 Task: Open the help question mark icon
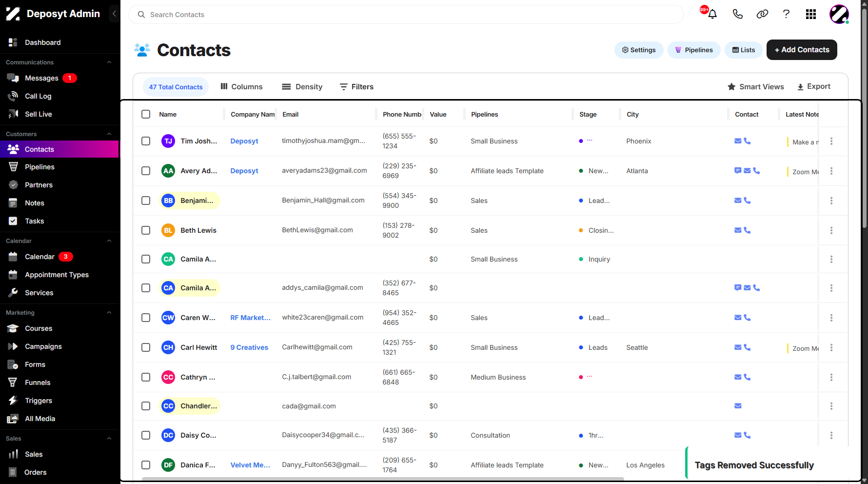[786, 14]
